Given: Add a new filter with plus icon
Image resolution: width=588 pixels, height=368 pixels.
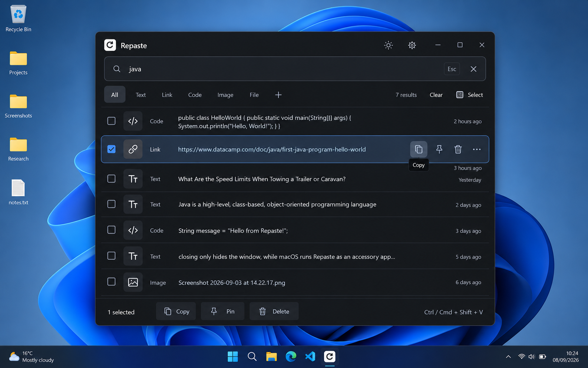Looking at the screenshot, I should tap(278, 95).
